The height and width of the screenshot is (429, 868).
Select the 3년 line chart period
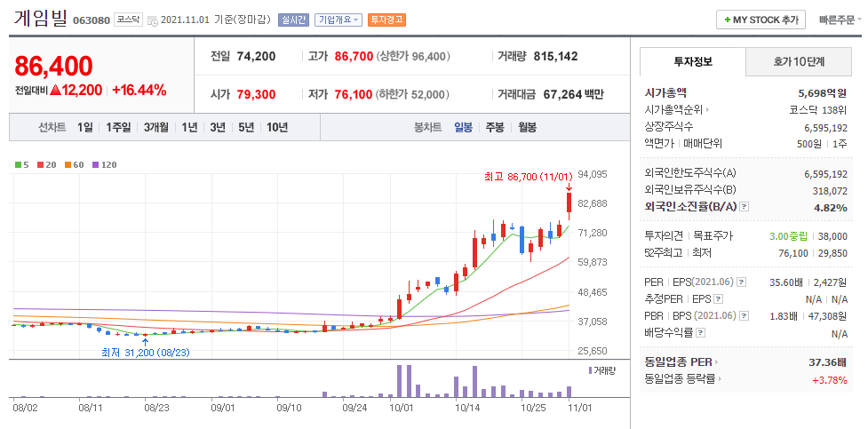point(218,127)
